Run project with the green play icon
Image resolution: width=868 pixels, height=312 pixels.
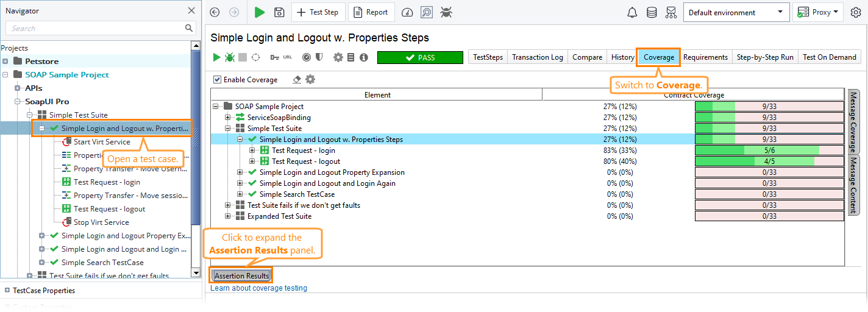tap(260, 12)
